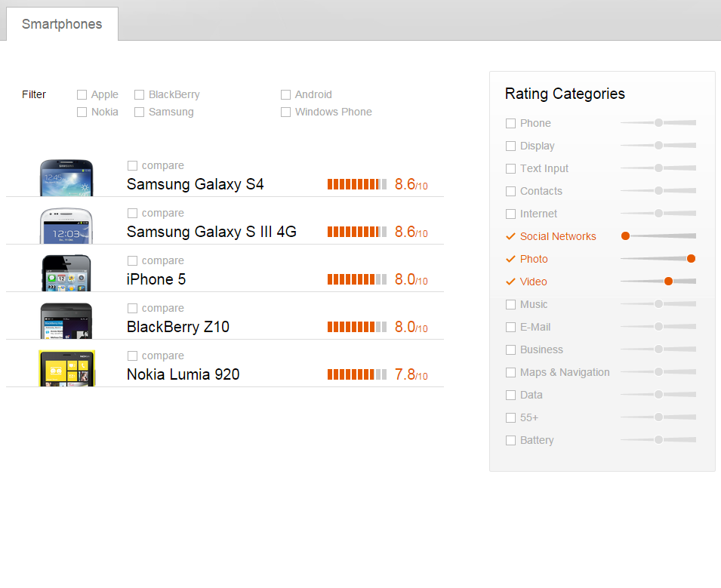Screen dimensions: 721x588
Task: Click the Video weighting slider handle
Action: pyautogui.click(x=668, y=282)
